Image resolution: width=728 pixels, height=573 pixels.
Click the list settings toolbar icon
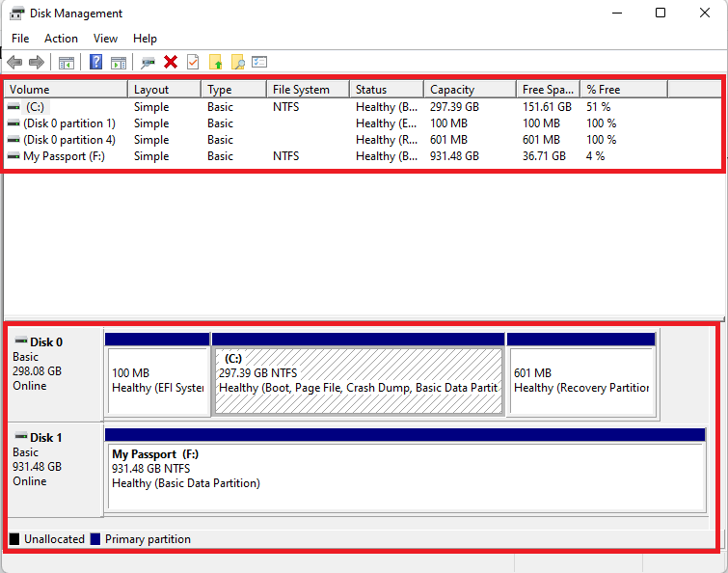pos(259,62)
